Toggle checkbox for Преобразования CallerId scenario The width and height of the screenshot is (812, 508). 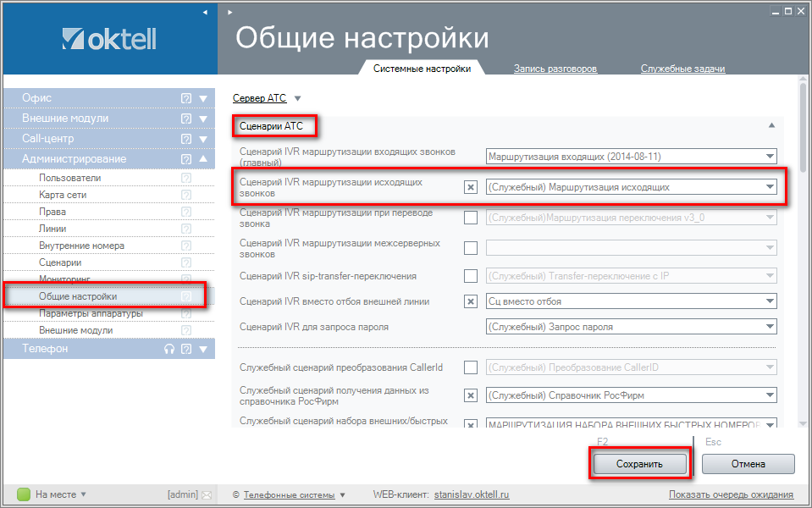(x=471, y=367)
